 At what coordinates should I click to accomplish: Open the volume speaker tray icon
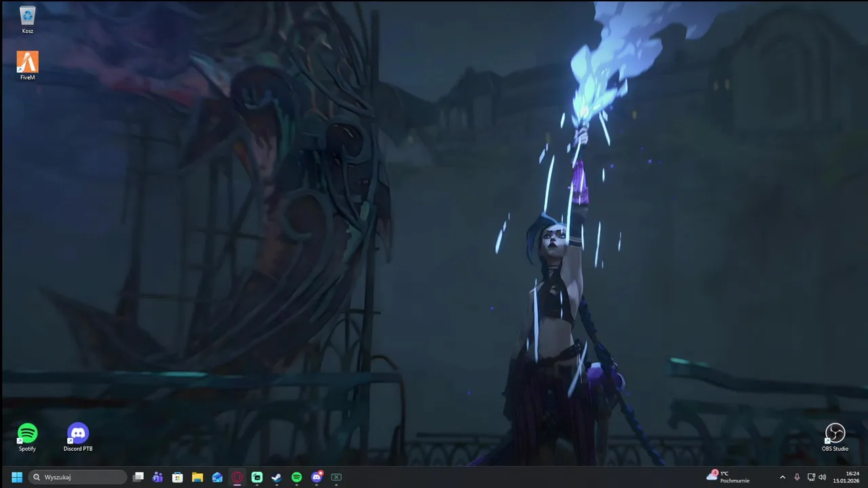coord(823,477)
